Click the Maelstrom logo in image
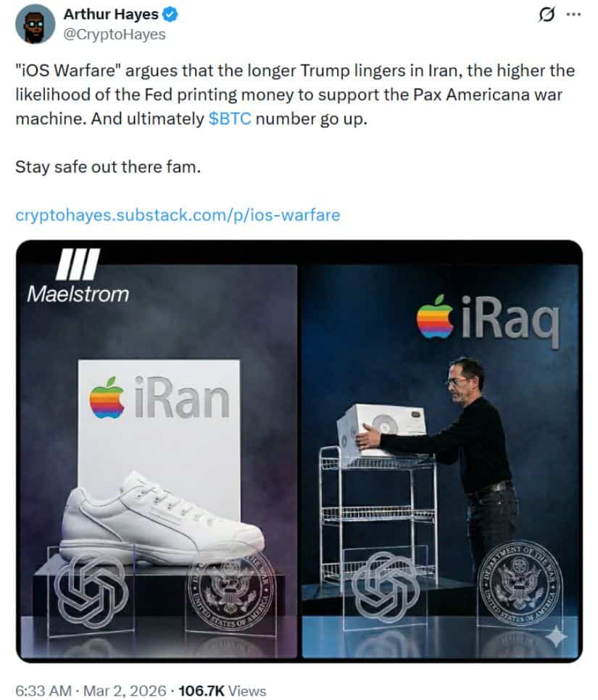 [78, 276]
